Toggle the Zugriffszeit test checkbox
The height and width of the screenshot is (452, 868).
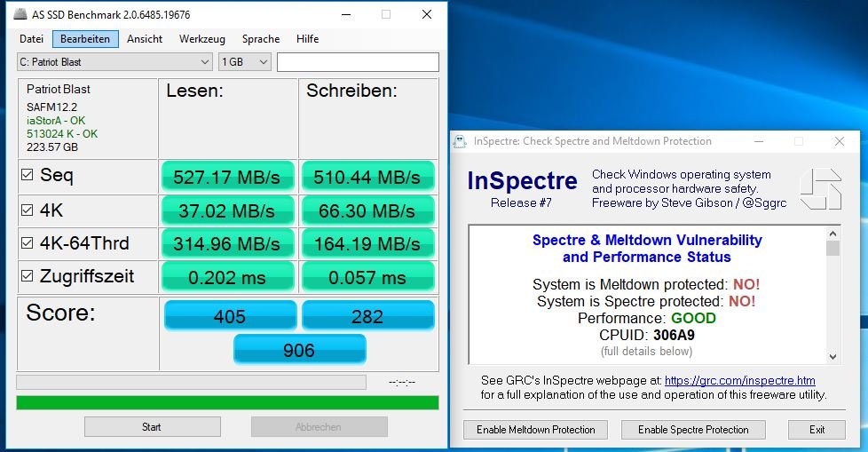click(x=27, y=275)
